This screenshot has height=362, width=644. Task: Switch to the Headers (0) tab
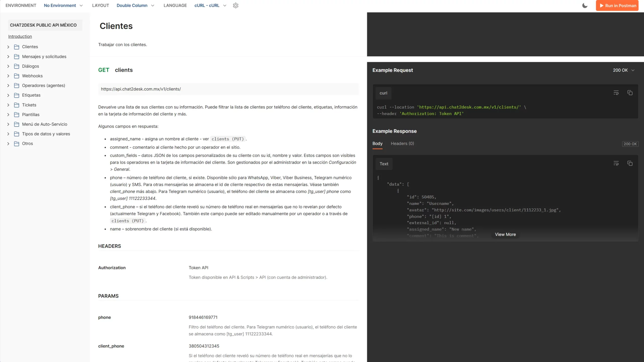402,144
